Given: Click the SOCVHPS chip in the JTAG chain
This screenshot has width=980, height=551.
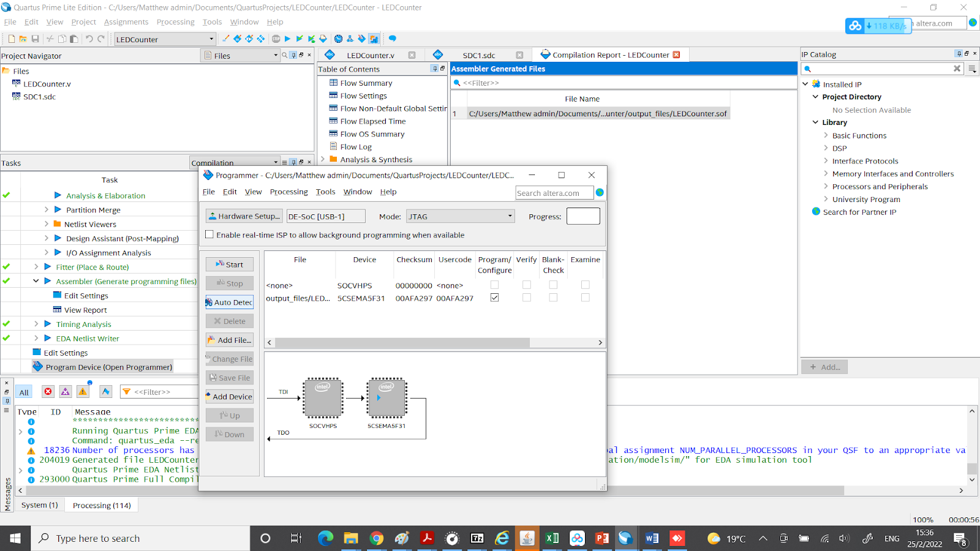Looking at the screenshot, I should click(323, 398).
